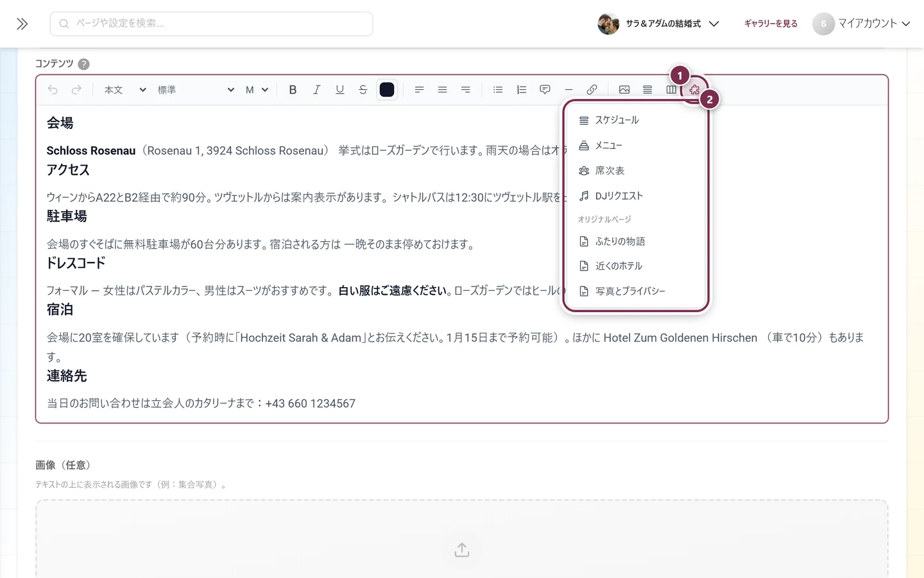Screen dimensions: 924x578
Task: Toggle underline formatting
Action: click(339, 90)
